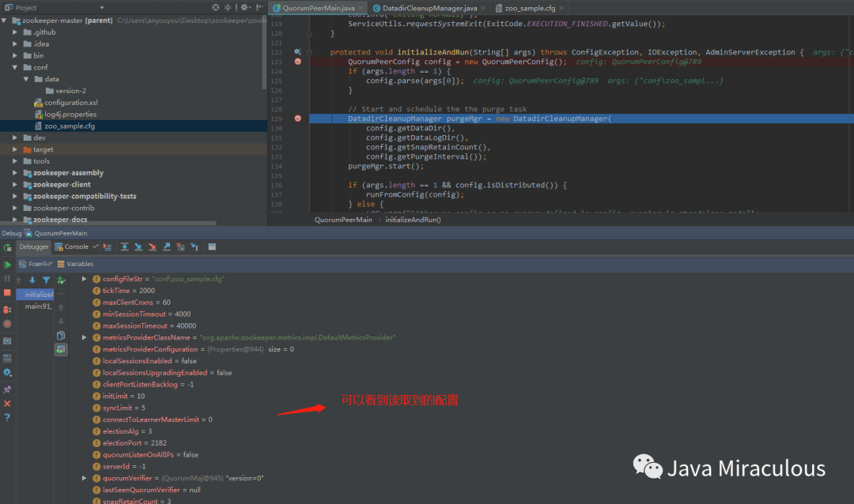This screenshot has width=854, height=504.
Task: Close the DatadirCleanupManager.java tab
Action: pos(483,8)
